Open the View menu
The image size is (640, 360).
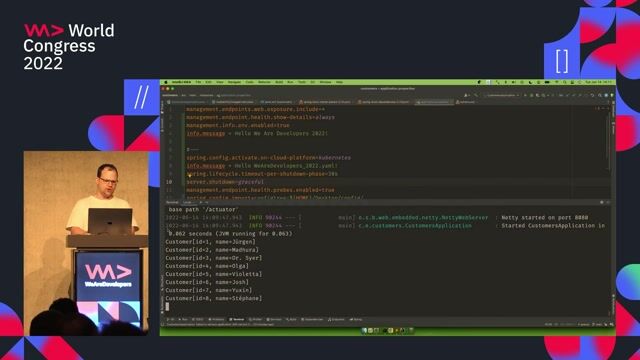[220, 82]
